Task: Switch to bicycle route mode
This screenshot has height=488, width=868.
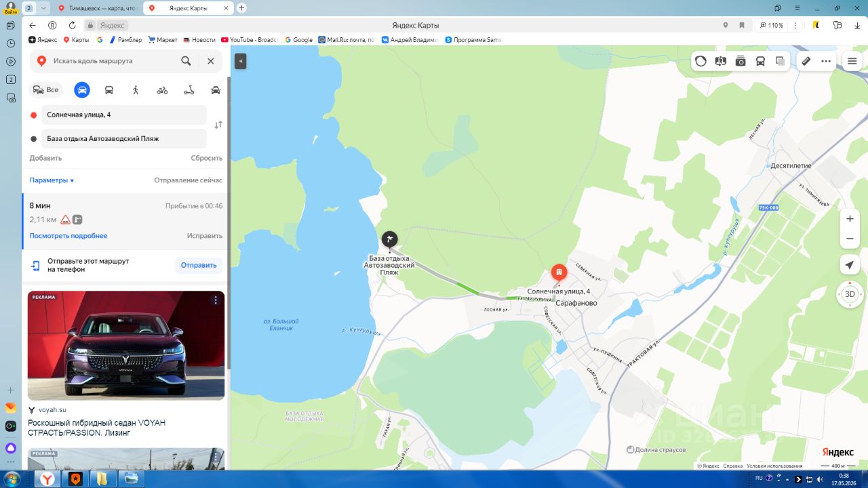Action: click(x=162, y=89)
